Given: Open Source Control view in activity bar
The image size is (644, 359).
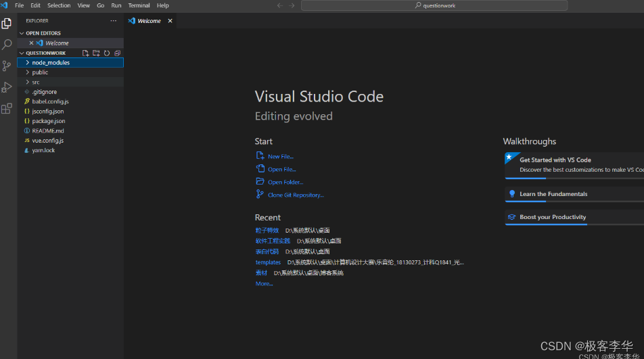Looking at the screenshot, I should coord(7,66).
